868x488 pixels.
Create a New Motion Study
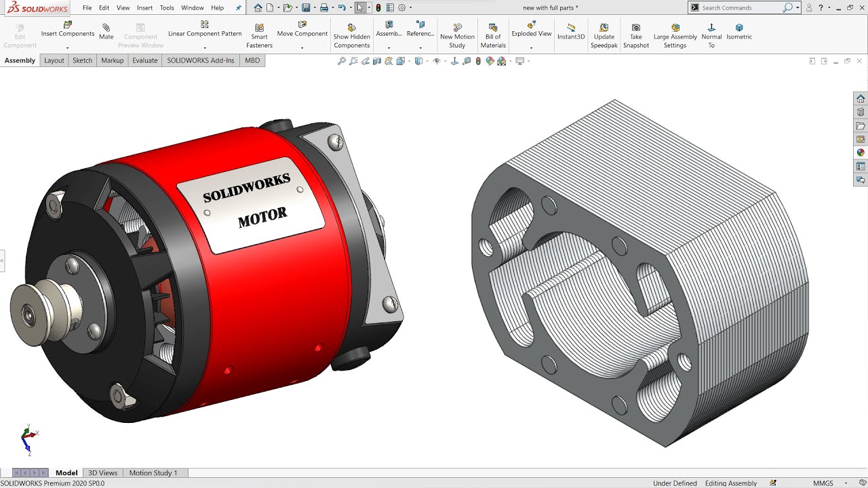457,36
